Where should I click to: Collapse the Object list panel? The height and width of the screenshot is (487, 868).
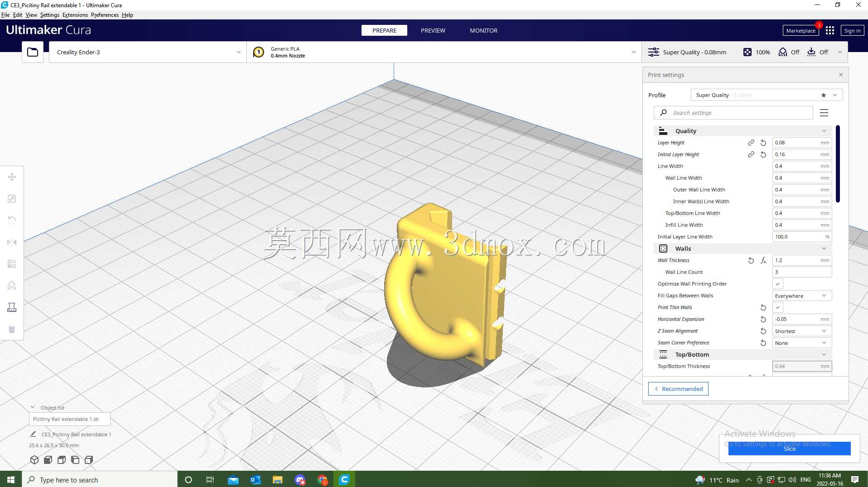coord(33,407)
